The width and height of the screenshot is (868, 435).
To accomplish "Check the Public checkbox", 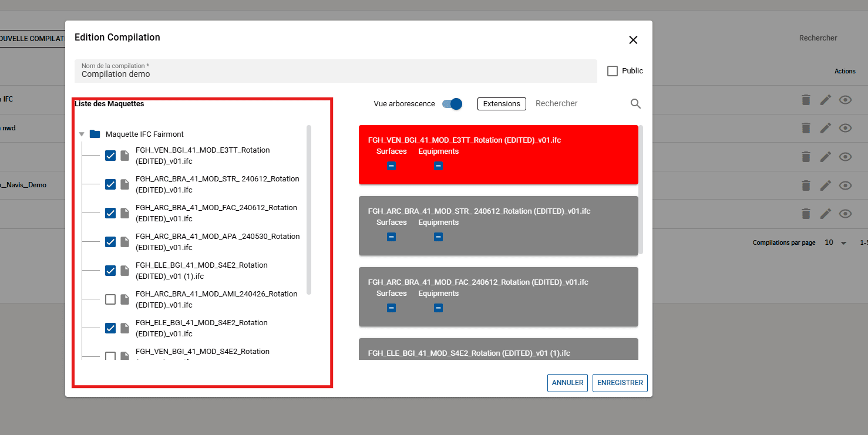I will (613, 71).
